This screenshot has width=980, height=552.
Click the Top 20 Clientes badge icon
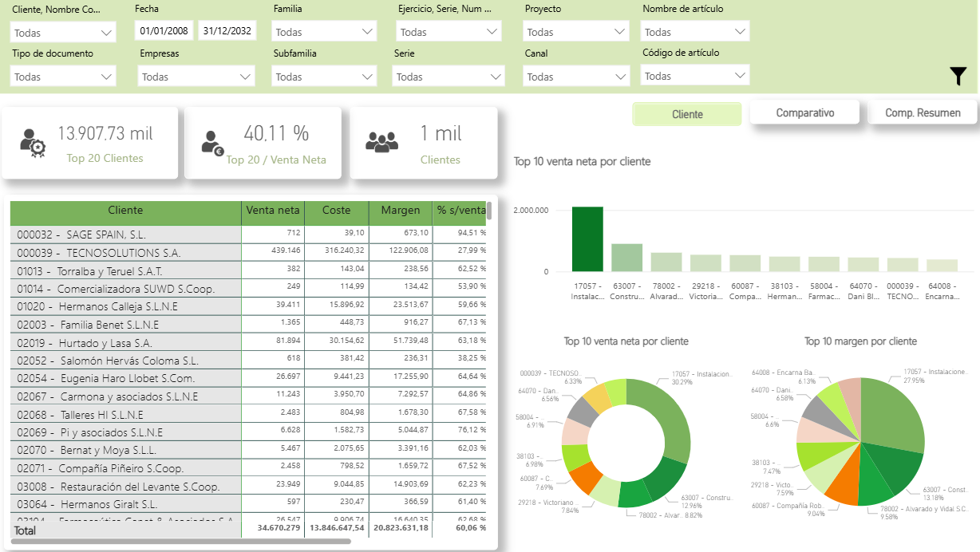click(33, 143)
